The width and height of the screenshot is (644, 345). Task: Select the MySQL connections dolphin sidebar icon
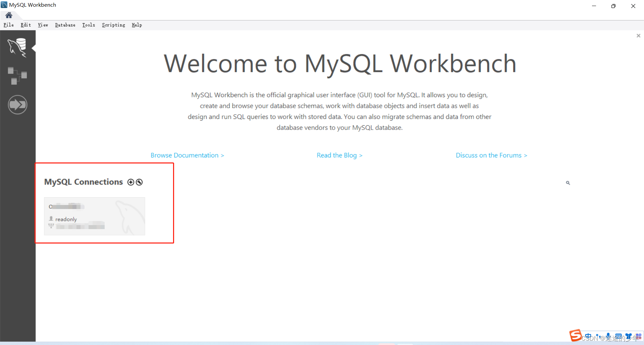(x=17, y=48)
